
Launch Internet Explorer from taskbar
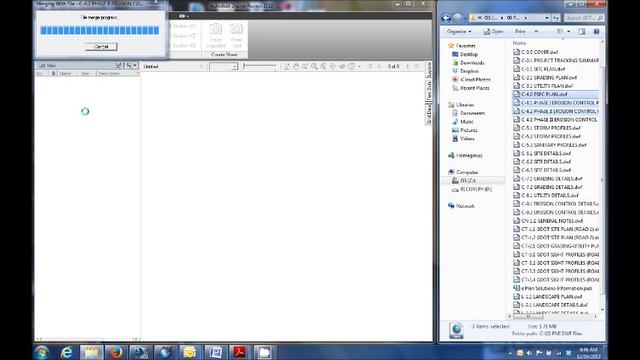pos(67,352)
